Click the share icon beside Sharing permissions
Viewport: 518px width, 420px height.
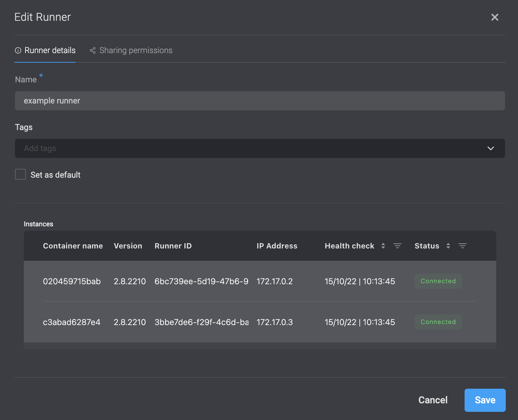coord(93,50)
